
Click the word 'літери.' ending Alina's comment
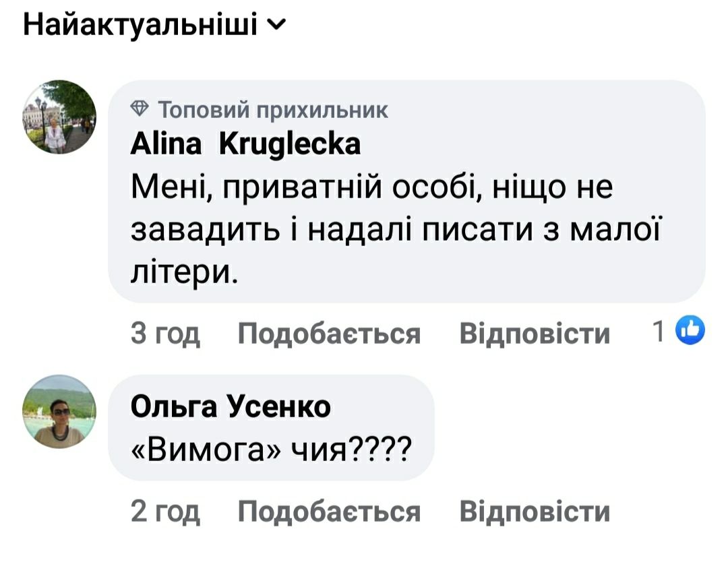click(x=184, y=272)
